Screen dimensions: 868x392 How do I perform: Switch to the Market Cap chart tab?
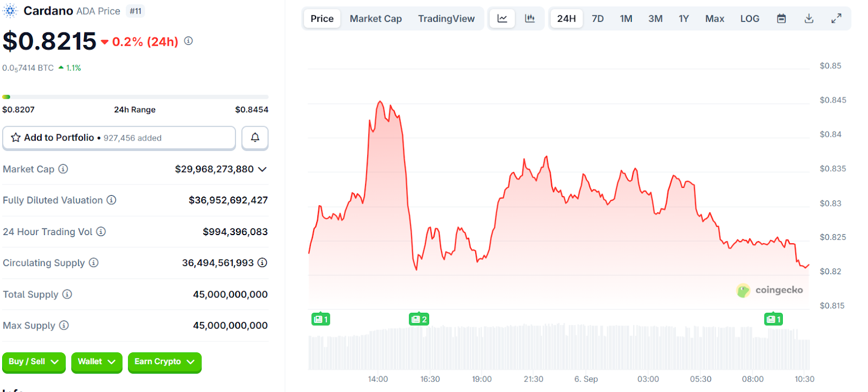click(x=375, y=18)
